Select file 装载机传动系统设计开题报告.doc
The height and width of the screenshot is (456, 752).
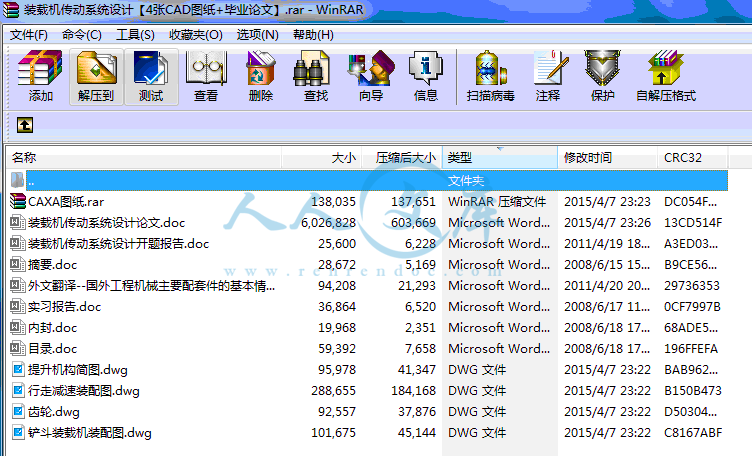118,244
